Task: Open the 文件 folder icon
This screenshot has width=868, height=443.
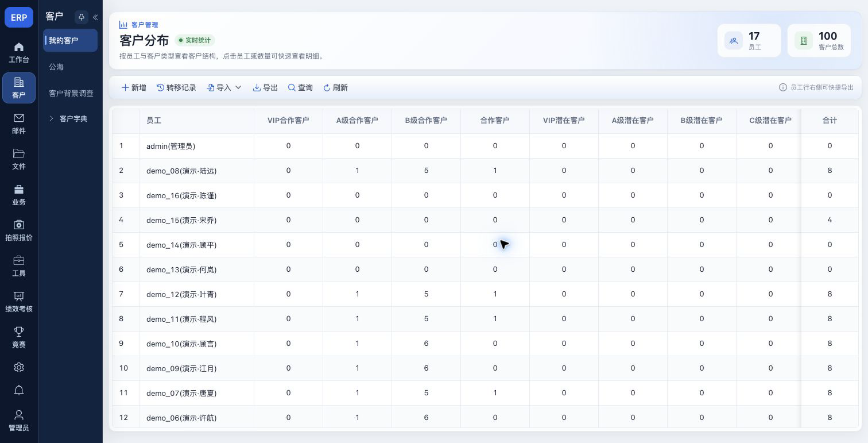Action: click(19, 153)
